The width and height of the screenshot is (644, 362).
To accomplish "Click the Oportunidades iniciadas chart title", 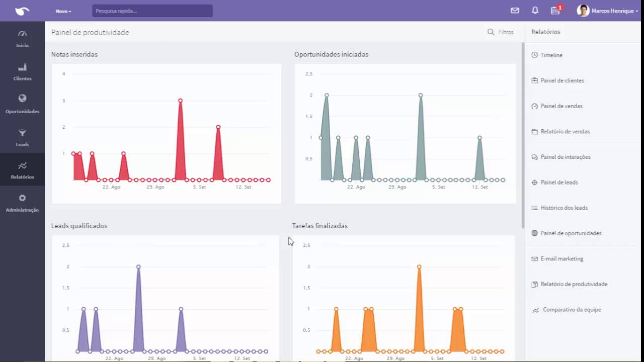I will pos(331,54).
